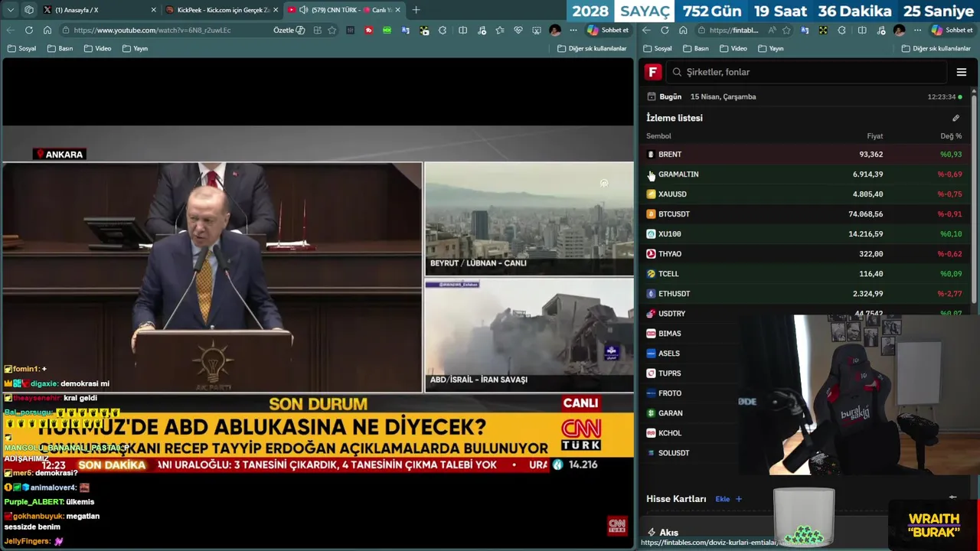The image size is (980, 551).
Task: Close the KickPeek tab
Action: pyautogui.click(x=276, y=10)
